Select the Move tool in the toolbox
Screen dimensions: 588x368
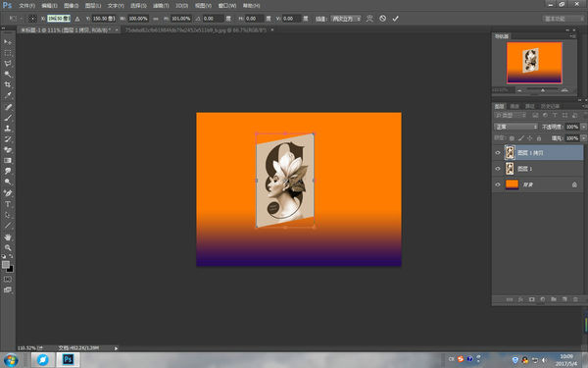(8, 41)
